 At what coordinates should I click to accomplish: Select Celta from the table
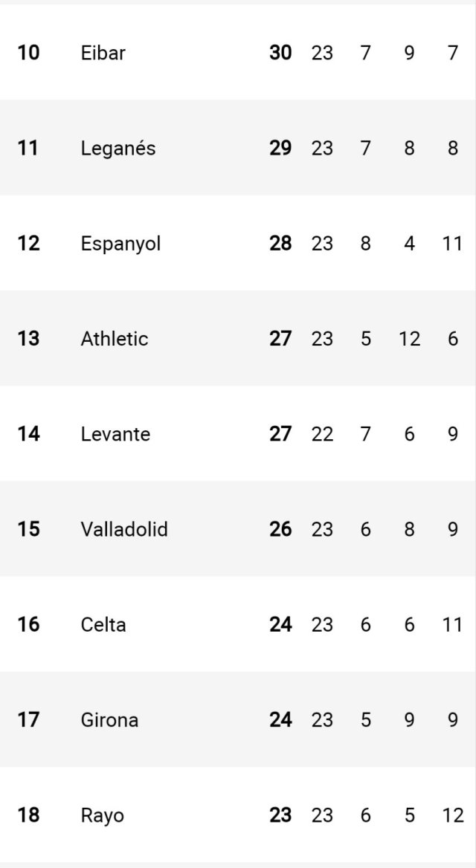click(103, 624)
